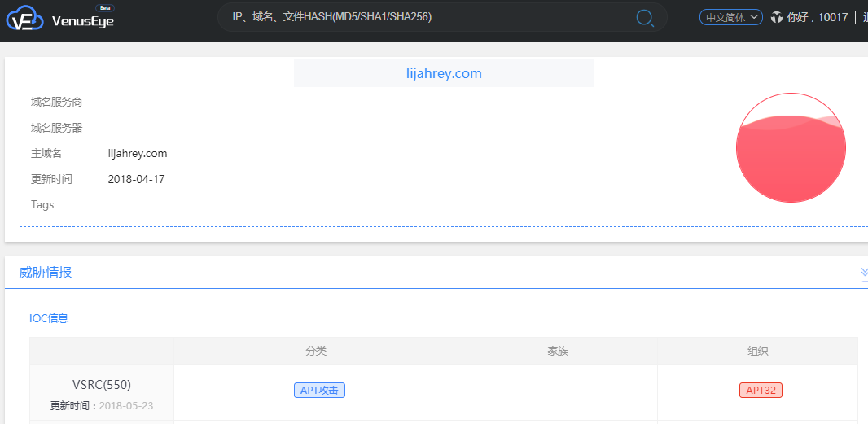The image size is (868, 424).
Task: Open the 中文简体 language dropdown
Action: pos(730,17)
